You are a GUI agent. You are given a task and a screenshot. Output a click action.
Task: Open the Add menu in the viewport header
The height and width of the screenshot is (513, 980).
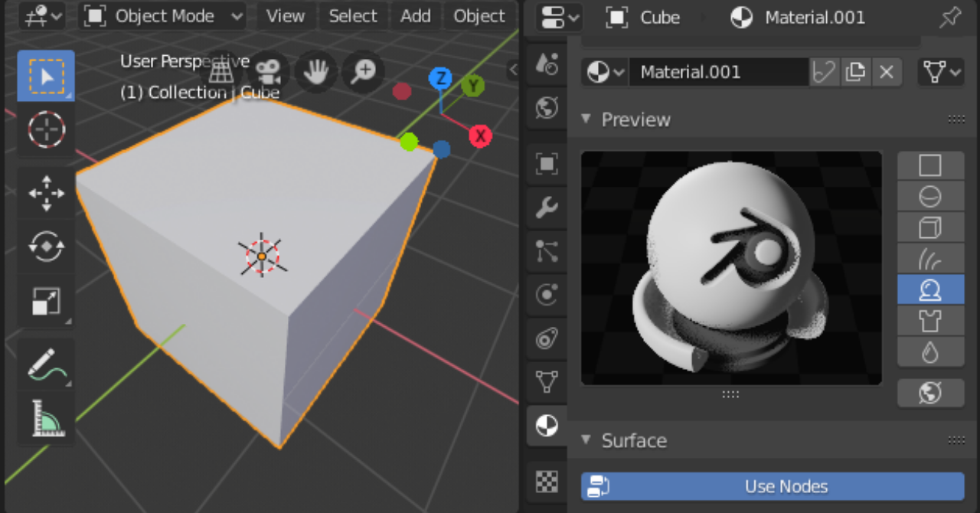pyautogui.click(x=415, y=15)
